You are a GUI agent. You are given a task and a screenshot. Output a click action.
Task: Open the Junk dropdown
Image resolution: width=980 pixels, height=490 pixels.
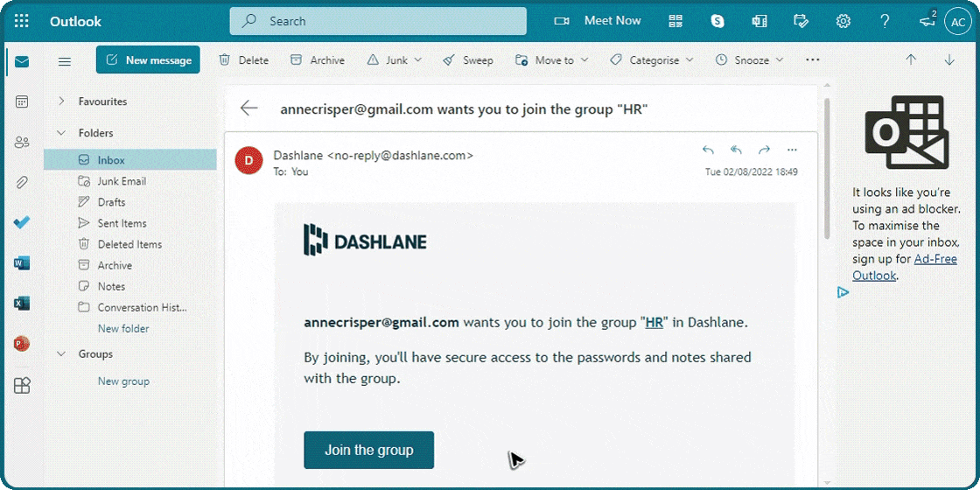pyautogui.click(x=395, y=60)
